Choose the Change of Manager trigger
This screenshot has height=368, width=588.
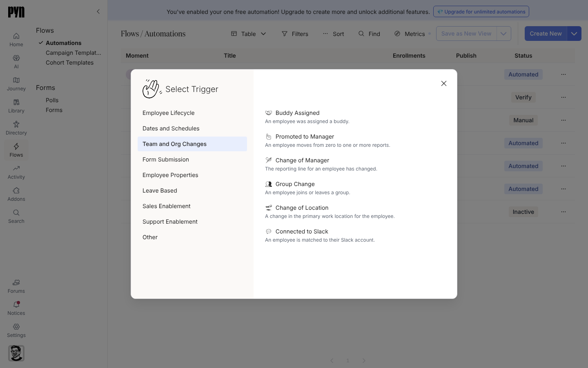click(x=321, y=164)
